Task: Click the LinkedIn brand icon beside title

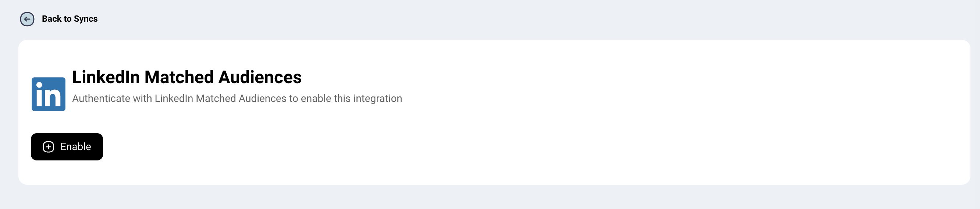Action: tap(48, 94)
